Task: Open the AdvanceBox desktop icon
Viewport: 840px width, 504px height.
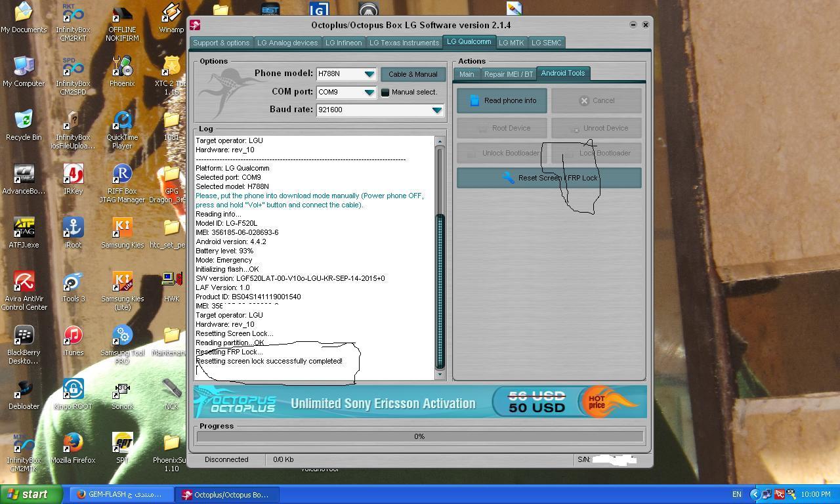Action: click(24, 179)
